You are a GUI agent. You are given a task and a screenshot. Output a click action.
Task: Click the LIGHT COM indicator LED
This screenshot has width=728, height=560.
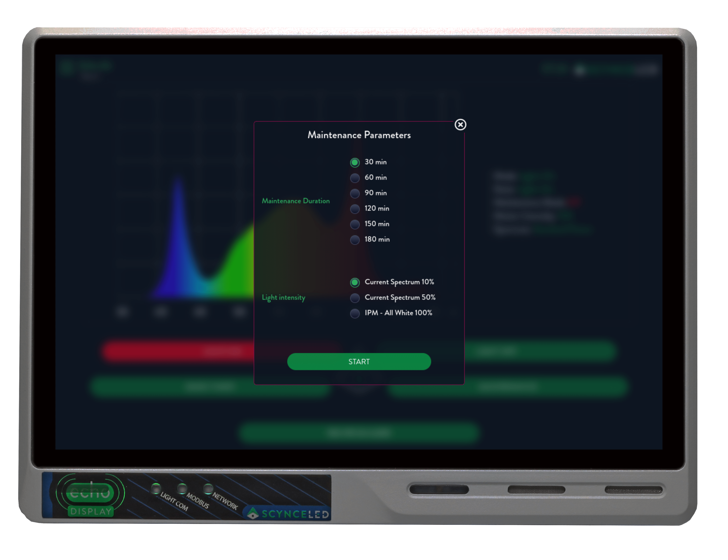(156, 488)
